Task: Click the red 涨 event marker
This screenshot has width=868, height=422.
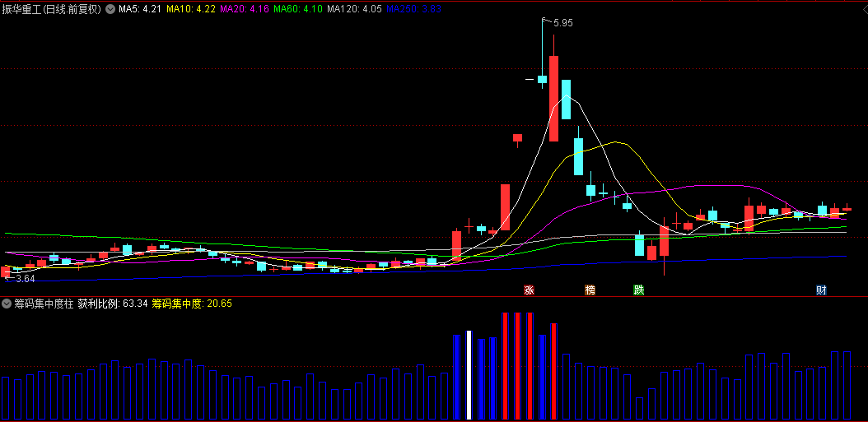Action: [530, 290]
